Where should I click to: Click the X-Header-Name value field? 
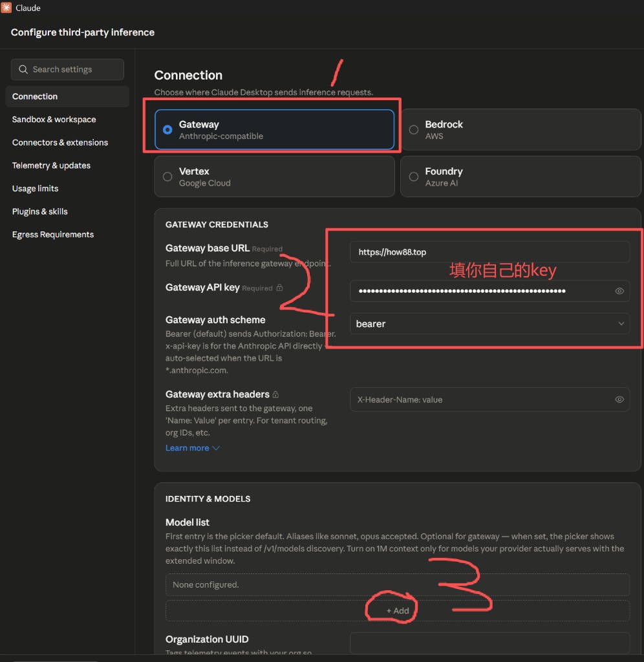click(x=490, y=400)
